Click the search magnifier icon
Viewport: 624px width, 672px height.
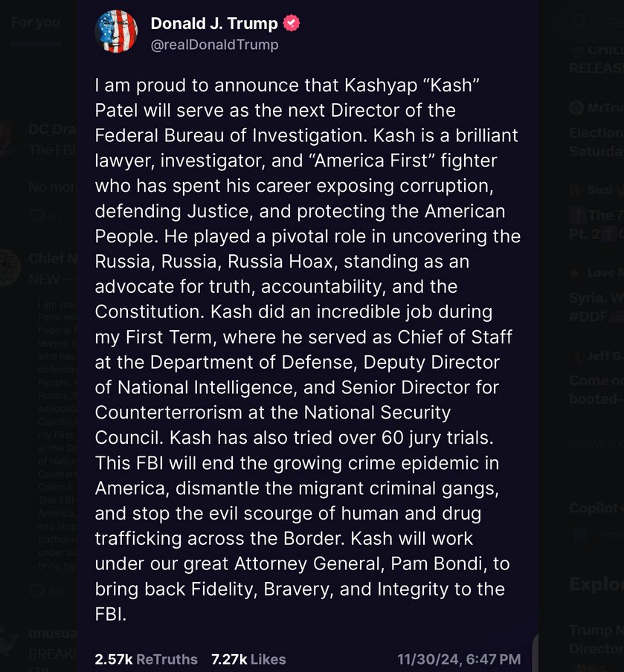pyautogui.click(x=579, y=22)
